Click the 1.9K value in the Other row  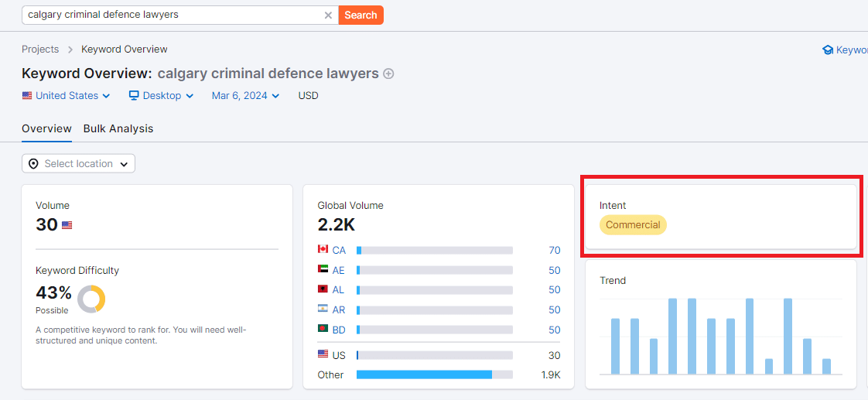pos(551,374)
